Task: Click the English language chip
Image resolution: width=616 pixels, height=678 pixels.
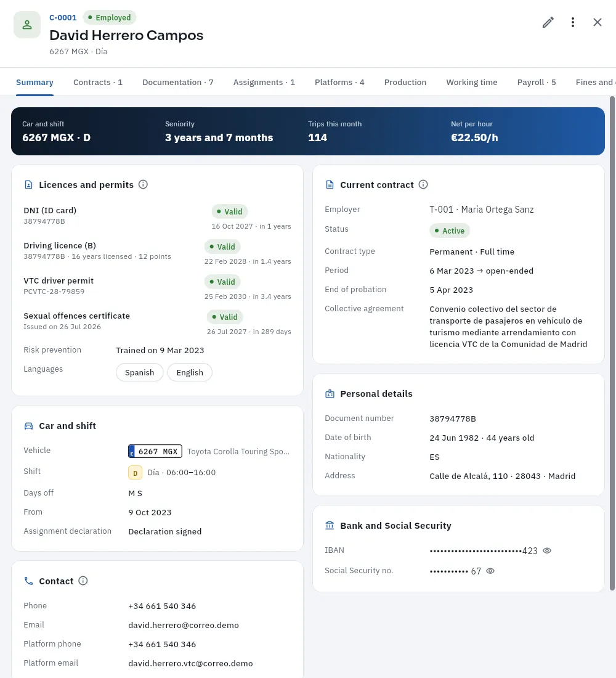Action: point(190,373)
